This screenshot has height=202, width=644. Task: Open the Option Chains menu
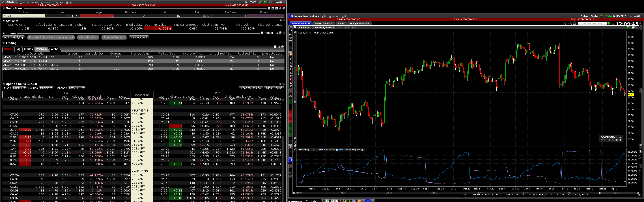click(x=29, y=2)
